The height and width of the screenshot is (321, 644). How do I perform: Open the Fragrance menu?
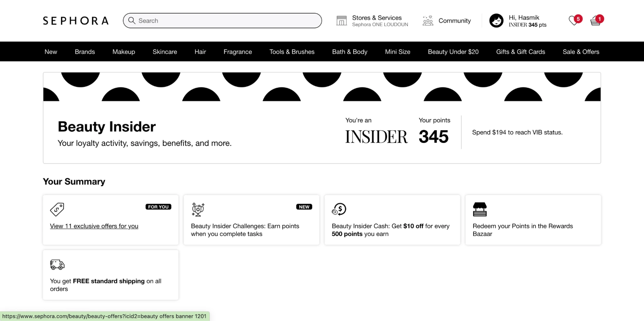click(238, 52)
